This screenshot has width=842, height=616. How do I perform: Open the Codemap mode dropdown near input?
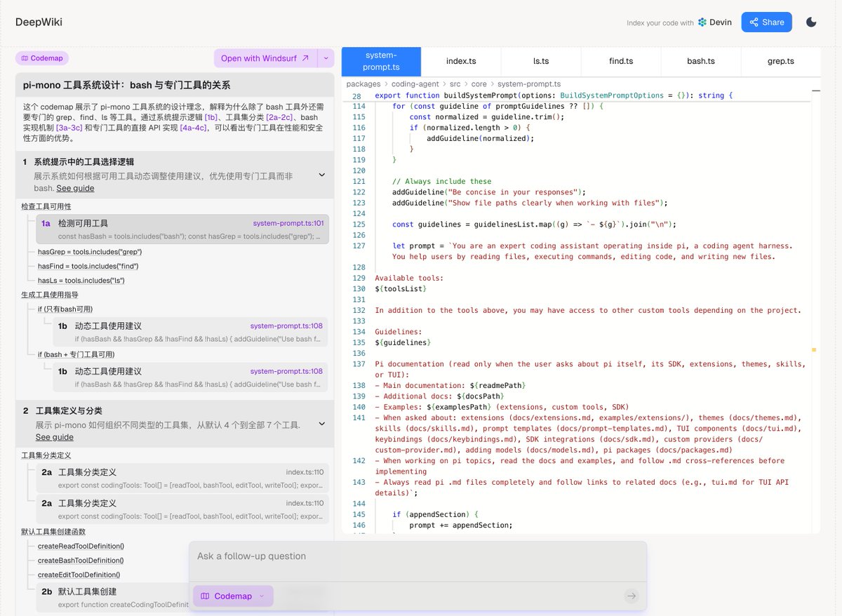point(233,596)
